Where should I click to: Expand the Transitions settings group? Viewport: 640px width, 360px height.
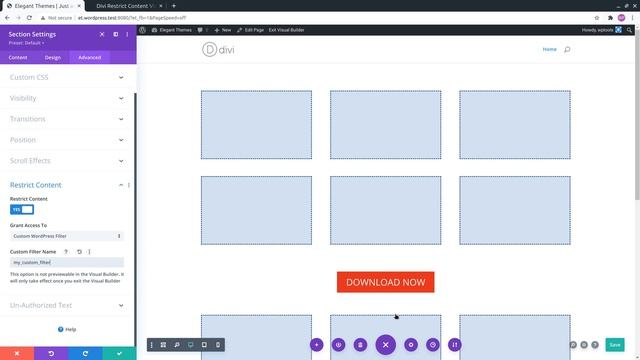(67, 119)
